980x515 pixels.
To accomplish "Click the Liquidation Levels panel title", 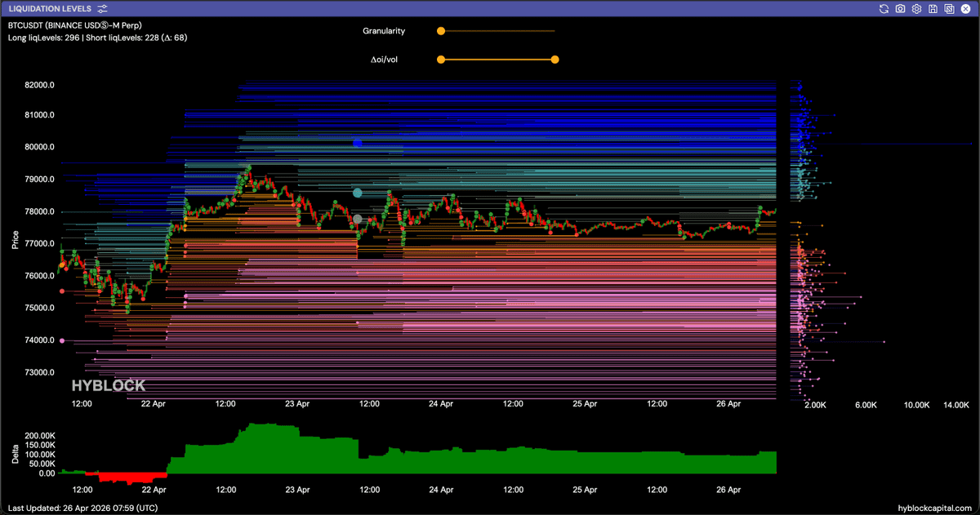I will point(50,8).
